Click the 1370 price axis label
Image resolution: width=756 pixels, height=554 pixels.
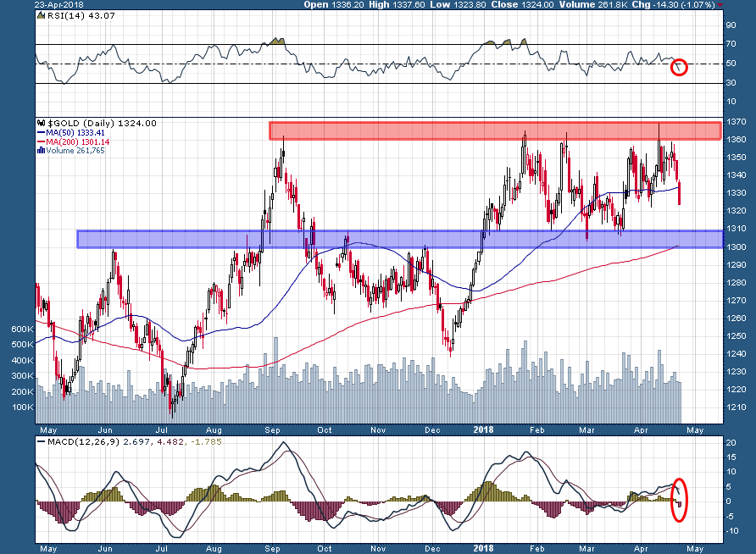coord(737,122)
